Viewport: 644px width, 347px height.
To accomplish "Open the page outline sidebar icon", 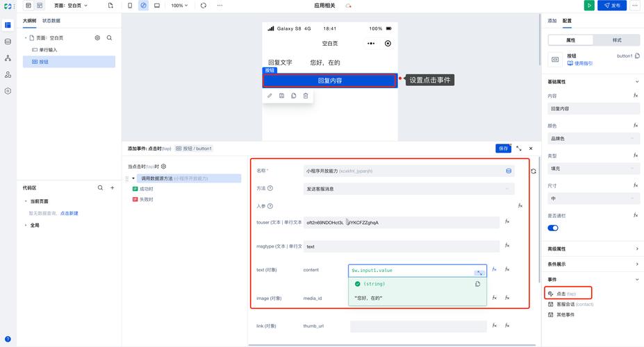I will pos(8,25).
